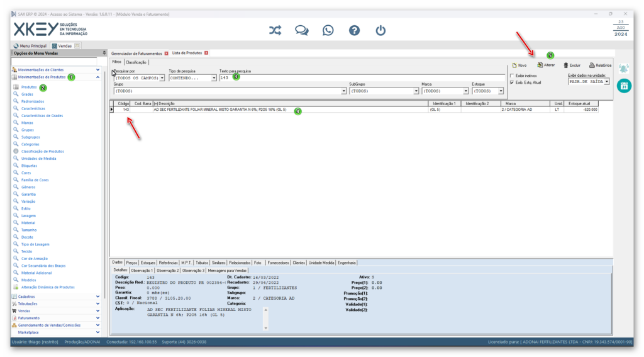Open WhatsApp support icon
The image size is (644, 357).
pos(328,30)
